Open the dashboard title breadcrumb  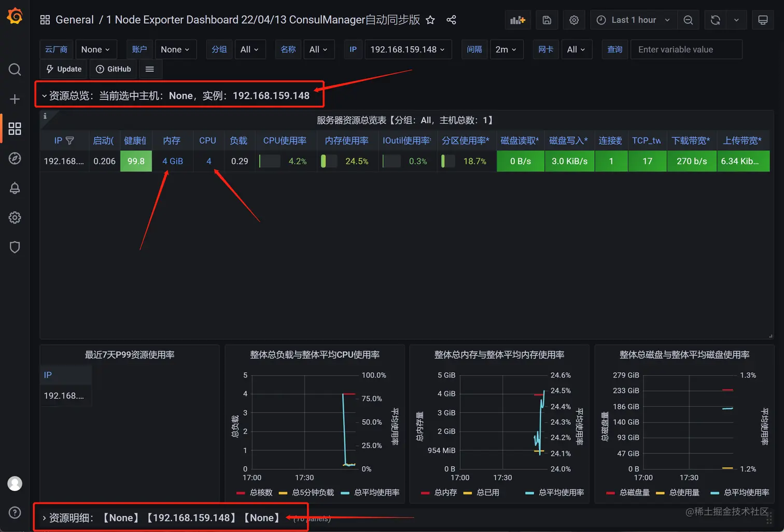click(x=263, y=20)
